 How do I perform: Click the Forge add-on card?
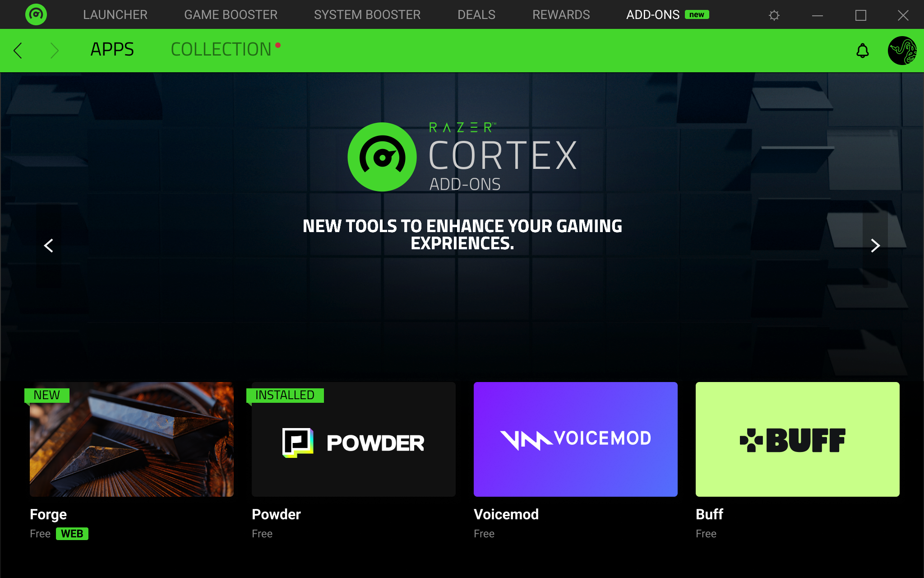tap(132, 439)
